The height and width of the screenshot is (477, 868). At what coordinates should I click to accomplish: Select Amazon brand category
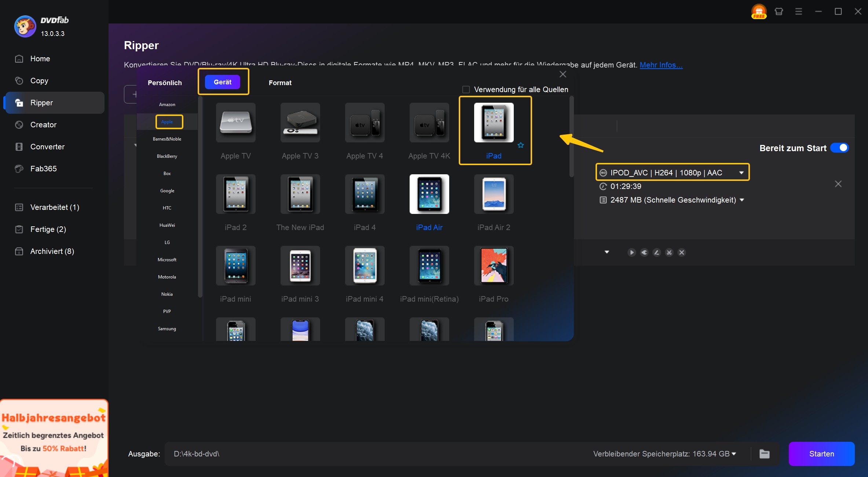(x=167, y=105)
